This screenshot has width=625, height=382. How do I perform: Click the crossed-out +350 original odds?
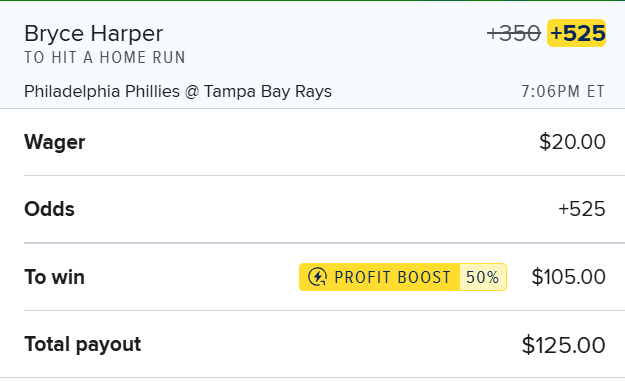(514, 33)
